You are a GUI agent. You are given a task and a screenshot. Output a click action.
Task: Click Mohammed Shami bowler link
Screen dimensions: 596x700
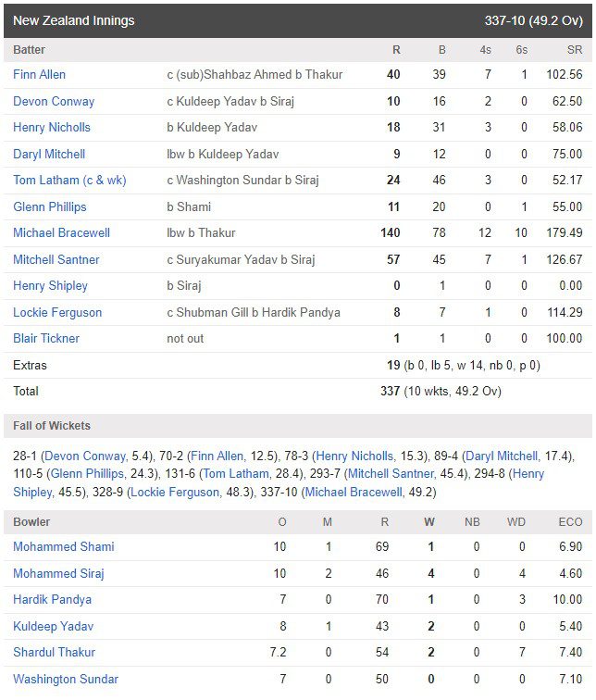click(64, 547)
